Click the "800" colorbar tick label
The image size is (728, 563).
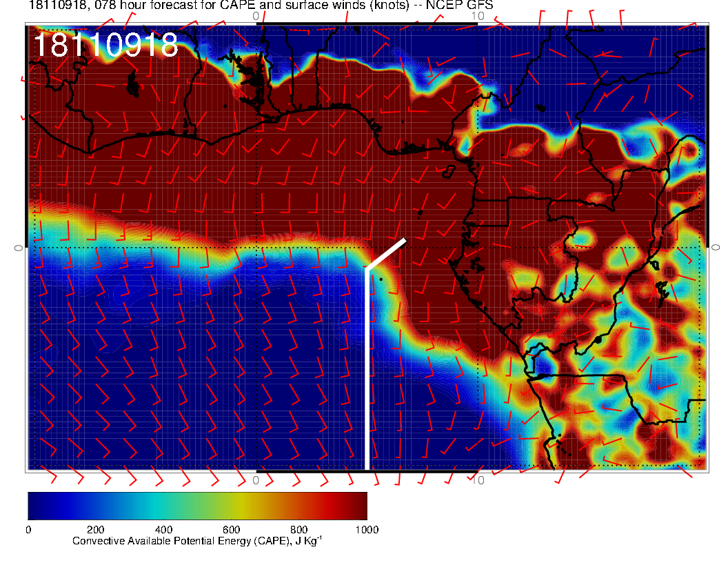click(x=299, y=530)
